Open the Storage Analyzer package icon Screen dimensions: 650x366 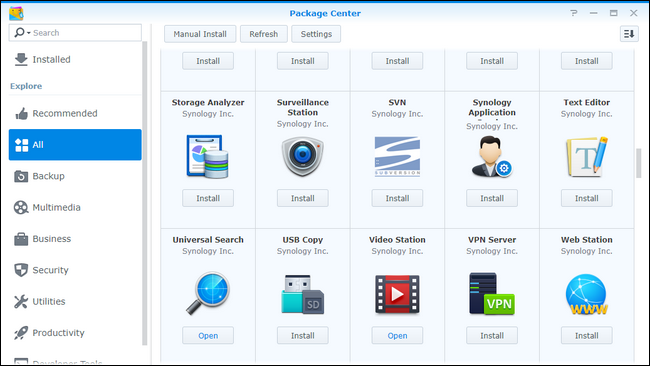tap(207, 156)
